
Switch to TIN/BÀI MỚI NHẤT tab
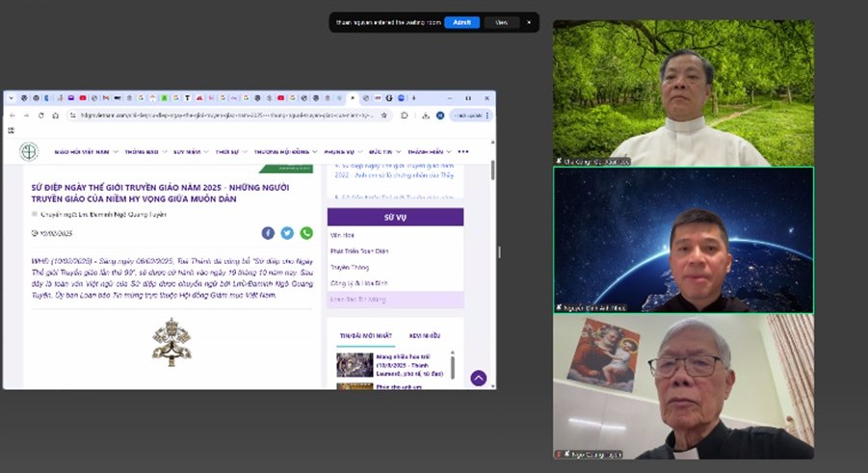pyautogui.click(x=366, y=335)
